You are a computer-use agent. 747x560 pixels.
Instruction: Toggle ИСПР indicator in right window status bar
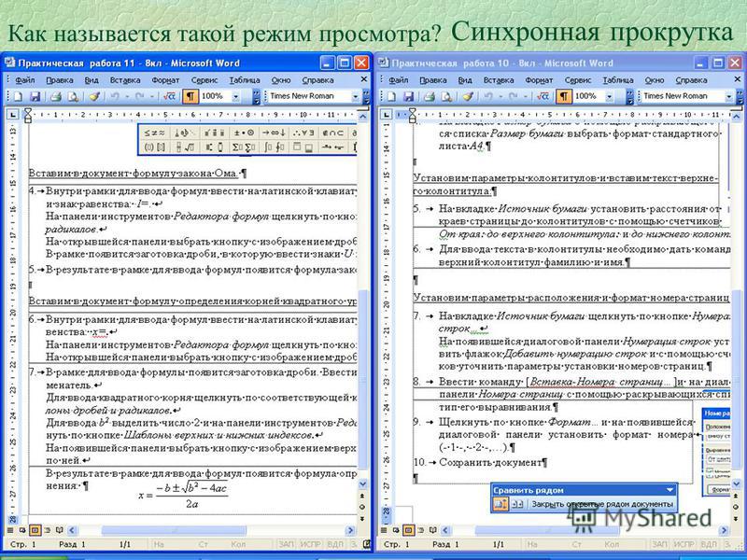click(x=684, y=544)
